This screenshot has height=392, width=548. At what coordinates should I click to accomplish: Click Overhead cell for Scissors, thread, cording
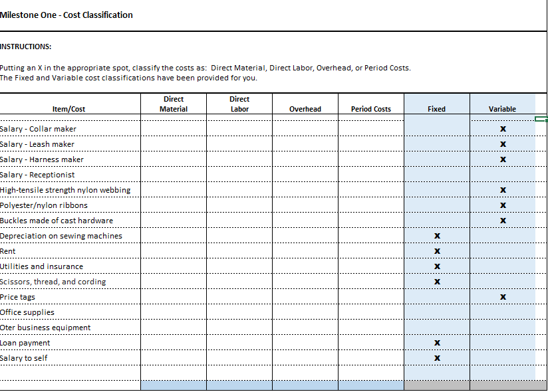(305, 281)
